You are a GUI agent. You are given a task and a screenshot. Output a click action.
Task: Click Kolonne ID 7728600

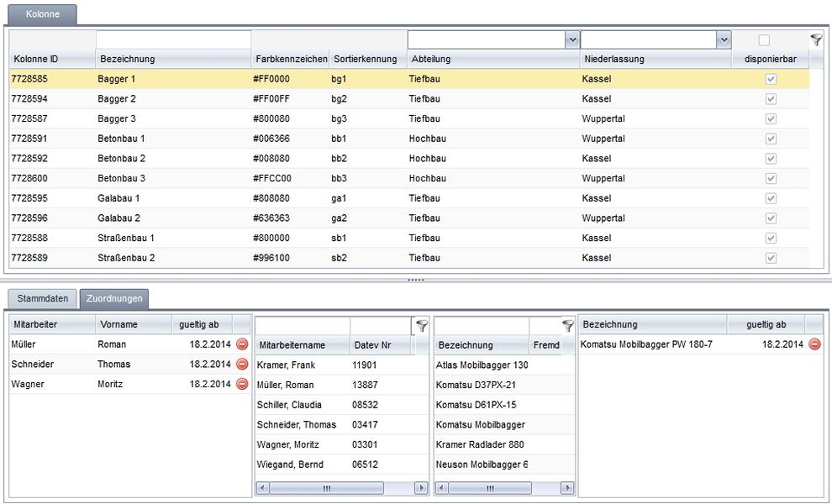(29, 178)
